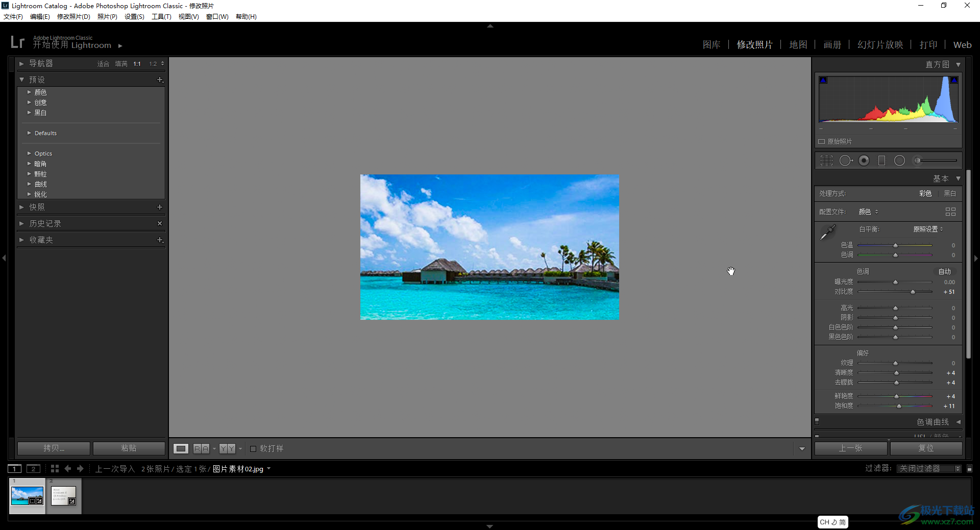Select the Adjustment Brush tool

click(x=935, y=161)
